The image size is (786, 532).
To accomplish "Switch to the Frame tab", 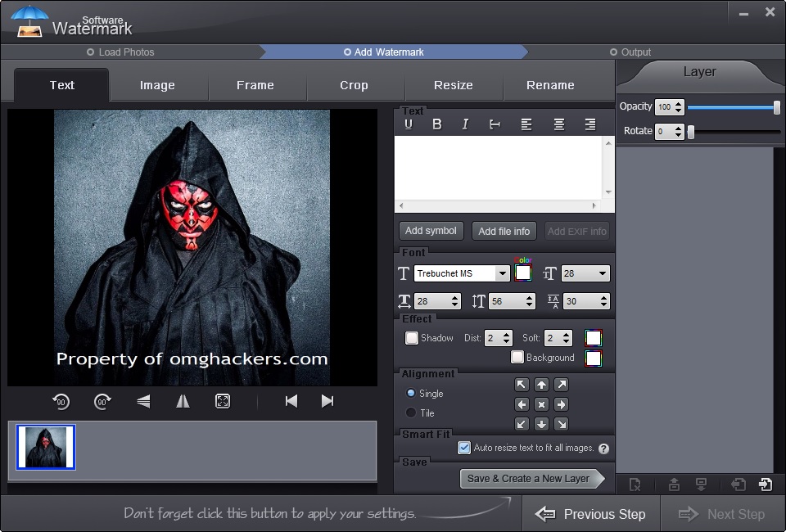I will pyautogui.click(x=255, y=85).
